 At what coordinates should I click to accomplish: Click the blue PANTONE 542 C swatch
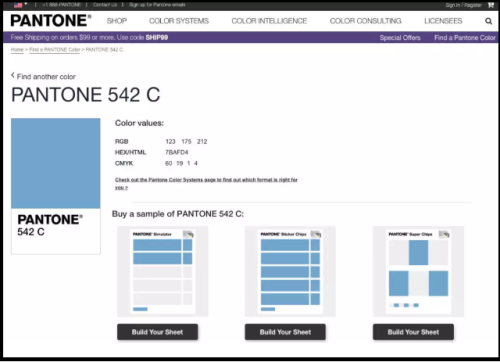(x=56, y=163)
